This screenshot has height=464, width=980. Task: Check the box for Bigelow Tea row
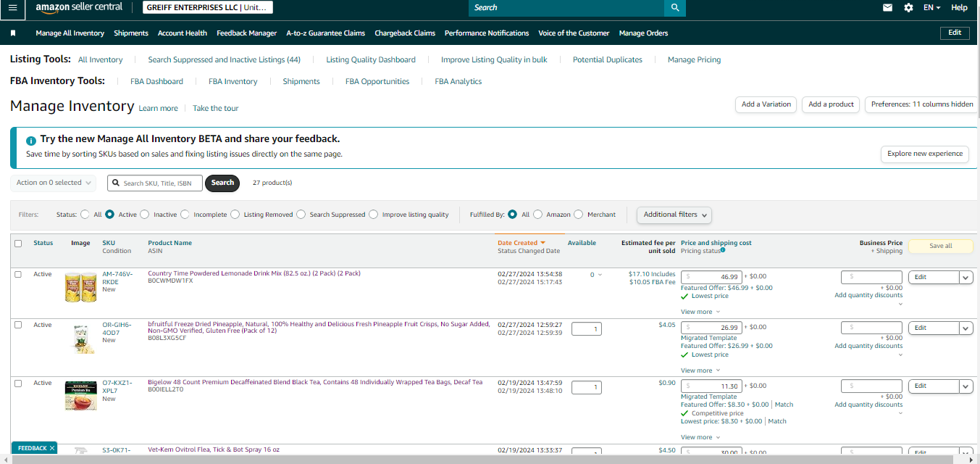click(x=18, y=383)
